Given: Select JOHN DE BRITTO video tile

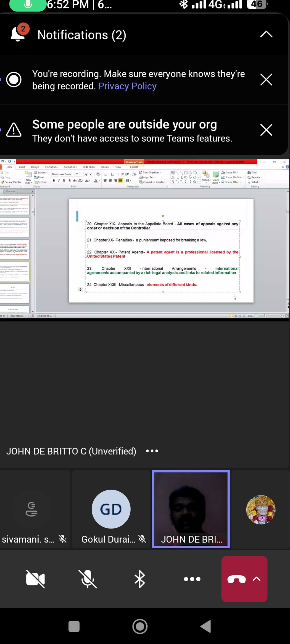Looking at the screenshot, I should [x=191, y=509].
